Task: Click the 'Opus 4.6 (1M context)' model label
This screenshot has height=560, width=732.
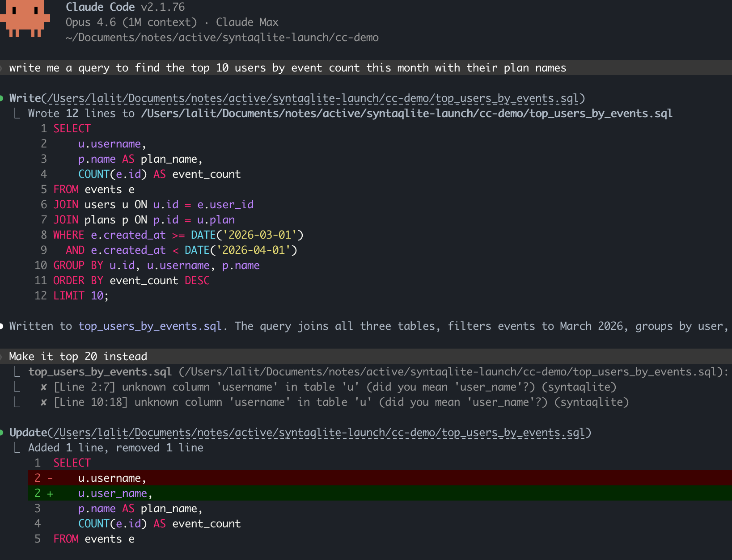Action: [131, 22]
